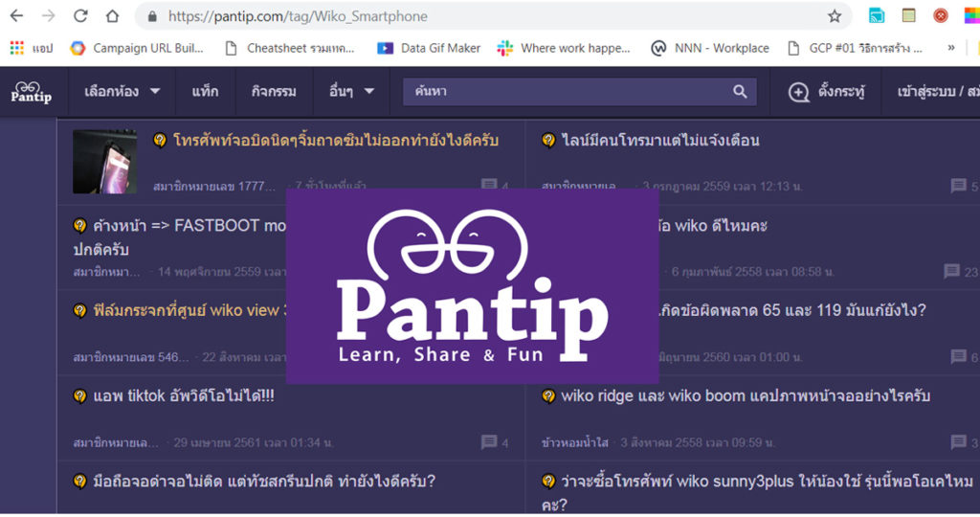Click the address bar URL
The width and height of the screenshot is (980, 517).
298,16
